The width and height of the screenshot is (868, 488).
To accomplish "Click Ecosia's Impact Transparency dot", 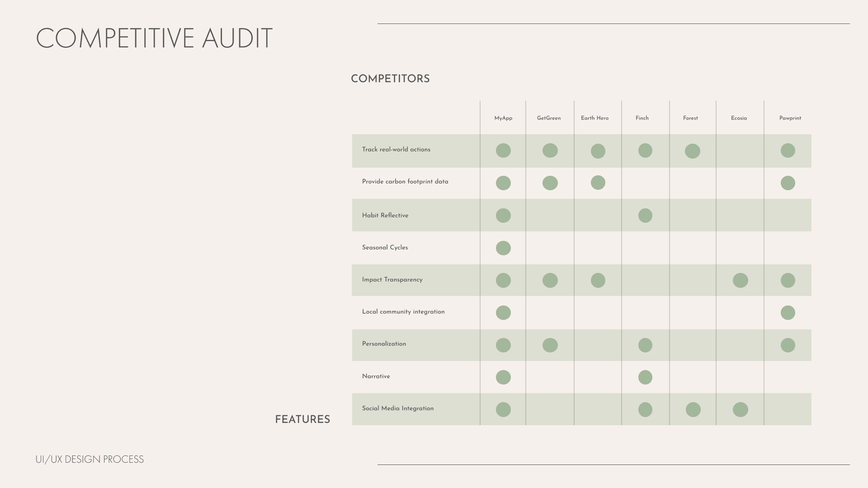I will click(x=740, y=280).
